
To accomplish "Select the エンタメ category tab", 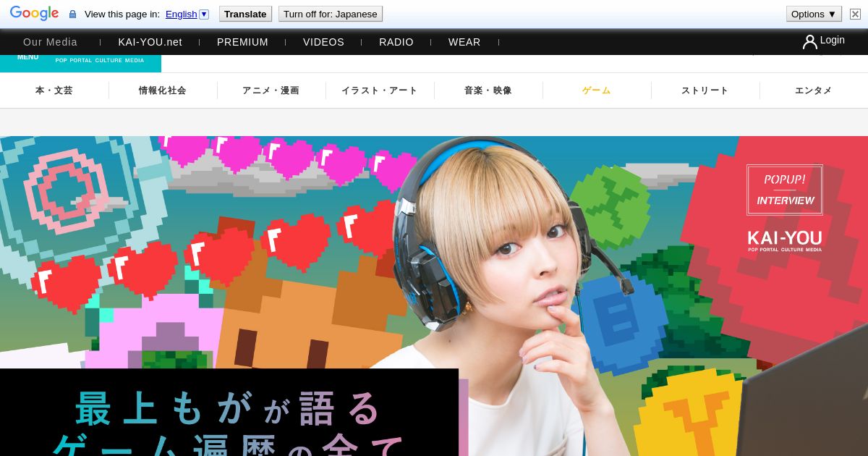I will coord(814,90).
